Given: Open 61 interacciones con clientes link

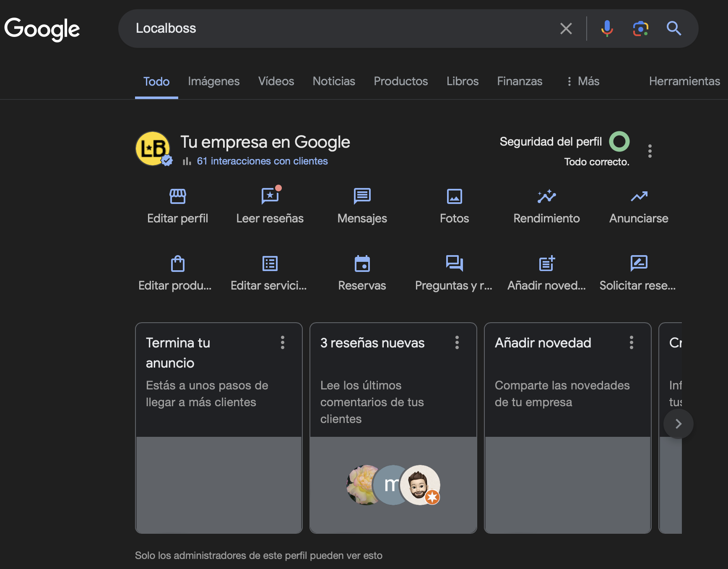Looking at the screenshot, I should click(262, 161).
